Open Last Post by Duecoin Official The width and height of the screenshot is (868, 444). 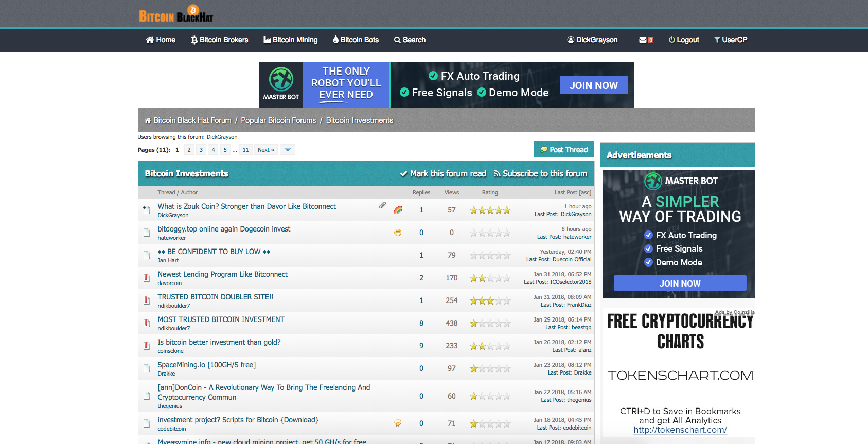coord(572,259)
